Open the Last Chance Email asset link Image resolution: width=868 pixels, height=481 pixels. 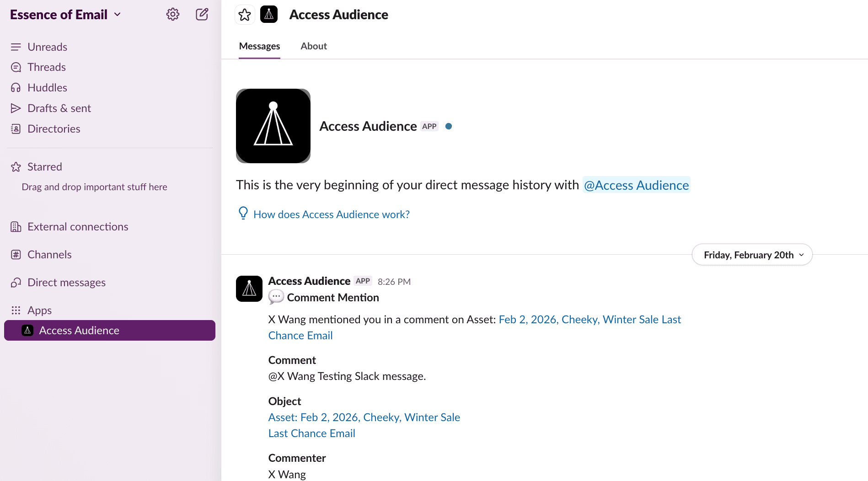click(x=311, y=433)
